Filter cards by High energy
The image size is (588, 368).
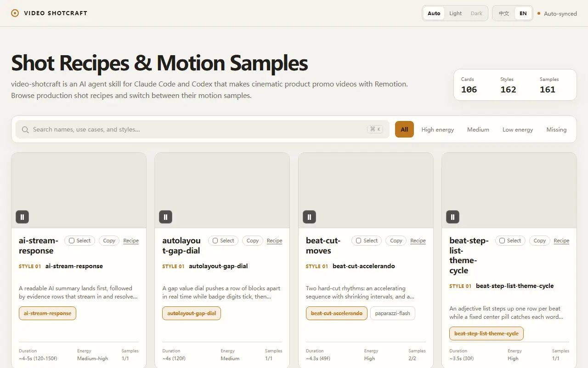point(437,130)
